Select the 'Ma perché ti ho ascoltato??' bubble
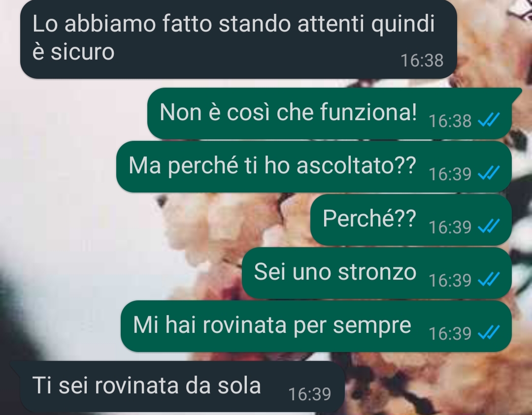The width and height of the screenshot is (532, 415). (x=314, y=166)
